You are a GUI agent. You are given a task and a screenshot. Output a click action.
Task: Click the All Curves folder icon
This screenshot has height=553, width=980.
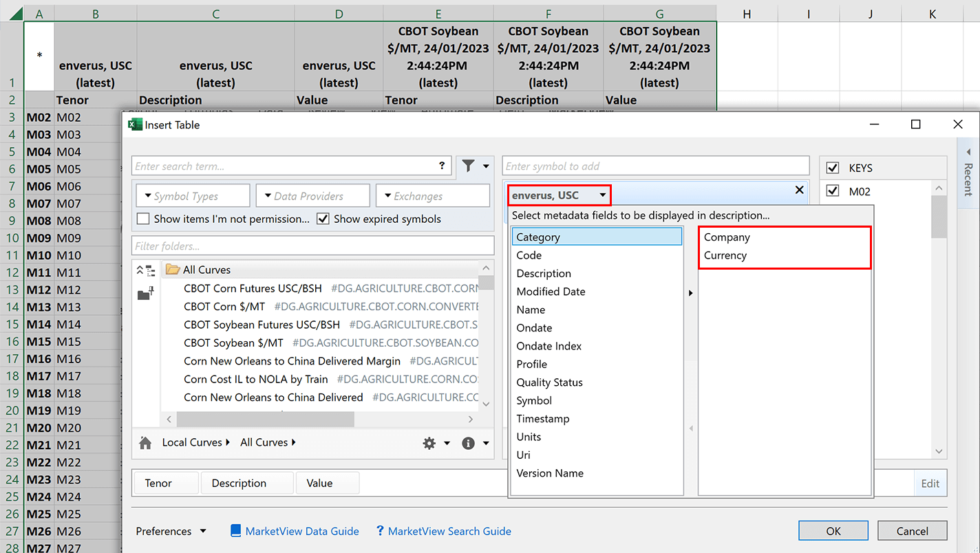[173, 270]
